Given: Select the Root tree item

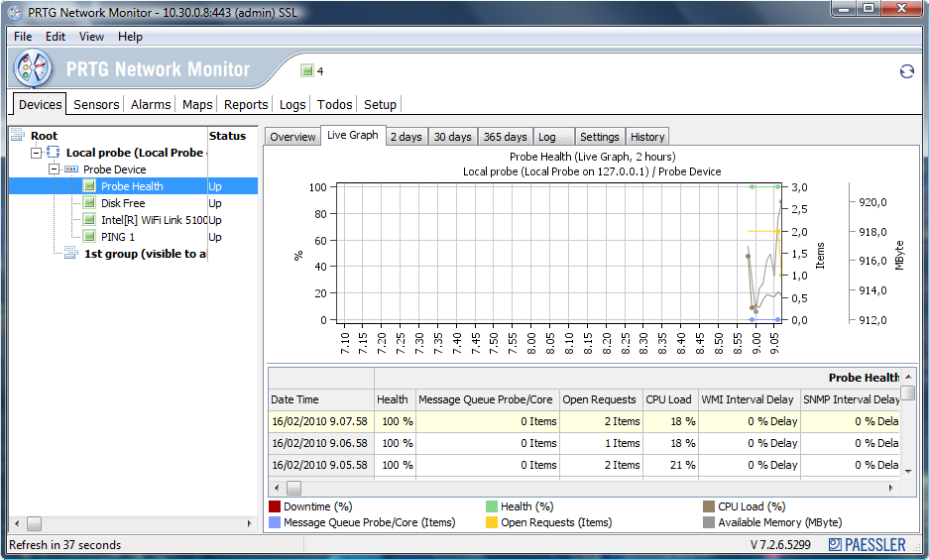Looking at the screenshot, I should point(44,136).
